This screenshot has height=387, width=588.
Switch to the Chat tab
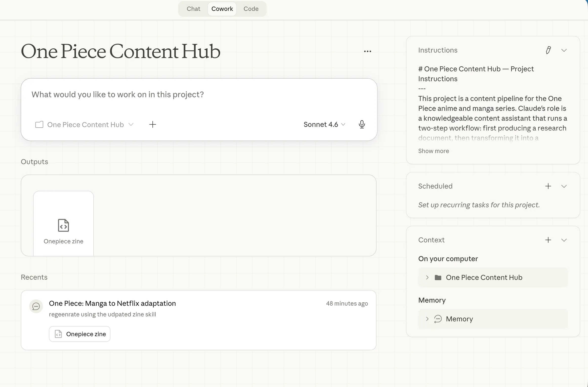point(193,9)
